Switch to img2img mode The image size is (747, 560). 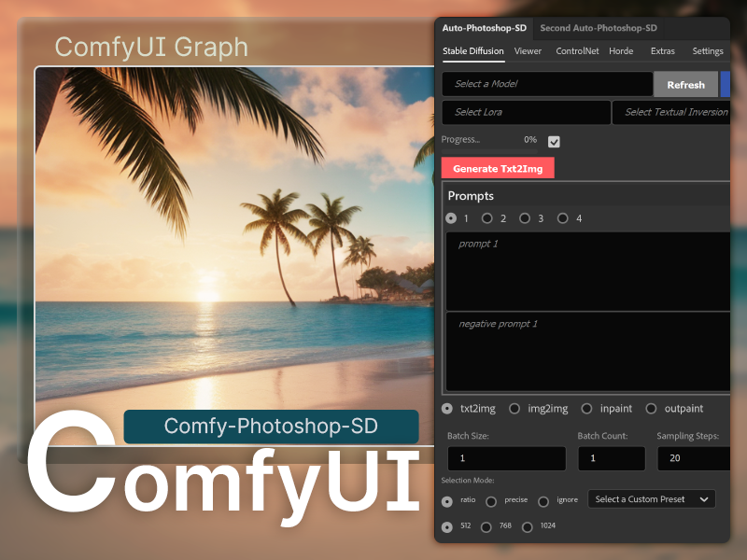coord(514,408)
